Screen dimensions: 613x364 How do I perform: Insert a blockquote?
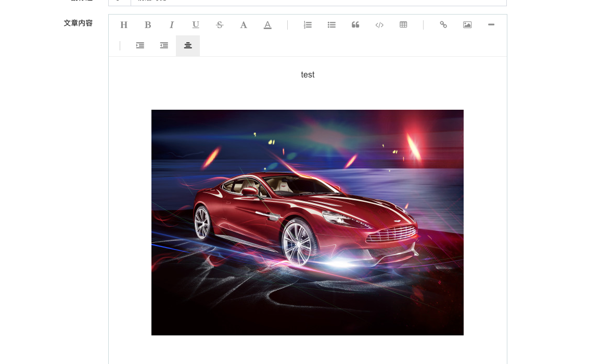tap(355, 25)
